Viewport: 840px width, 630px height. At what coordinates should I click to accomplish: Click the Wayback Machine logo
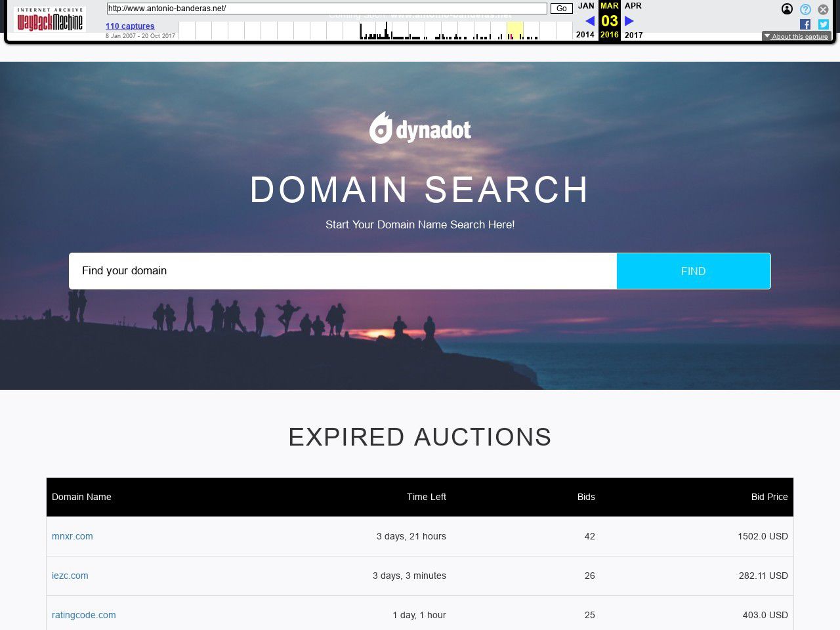50,20
